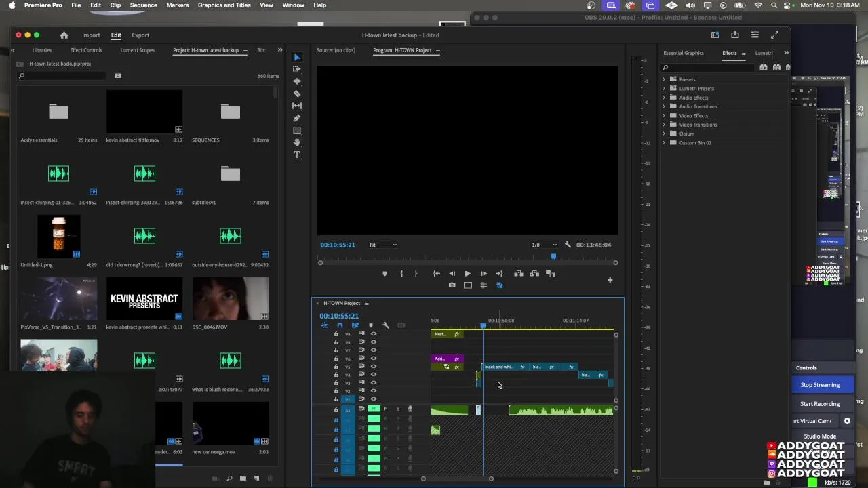The image size is (868, 488).
Task: Hide the V5 track output
Action: click(373, 367)
